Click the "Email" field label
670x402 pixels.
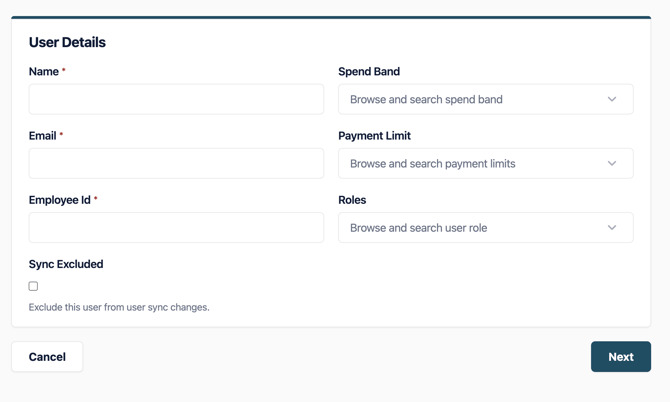tap(44, 136)
